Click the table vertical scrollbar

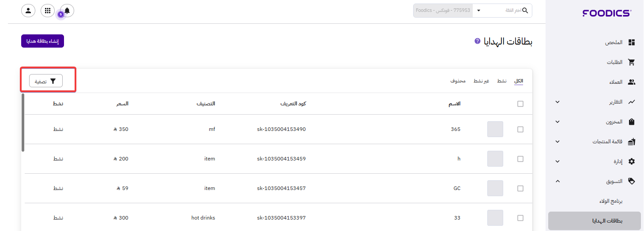click(x=23, y=123)
